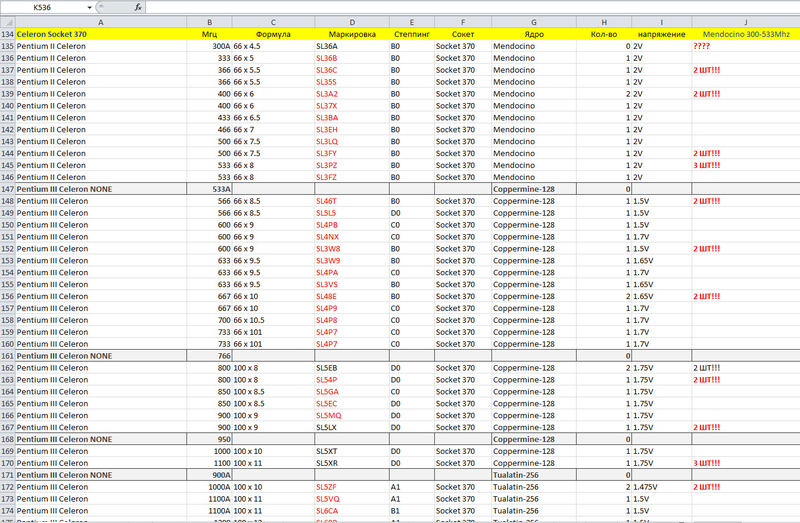Click the SL5VQ marking cell
800x523 pixels.
tap(352, 499)
